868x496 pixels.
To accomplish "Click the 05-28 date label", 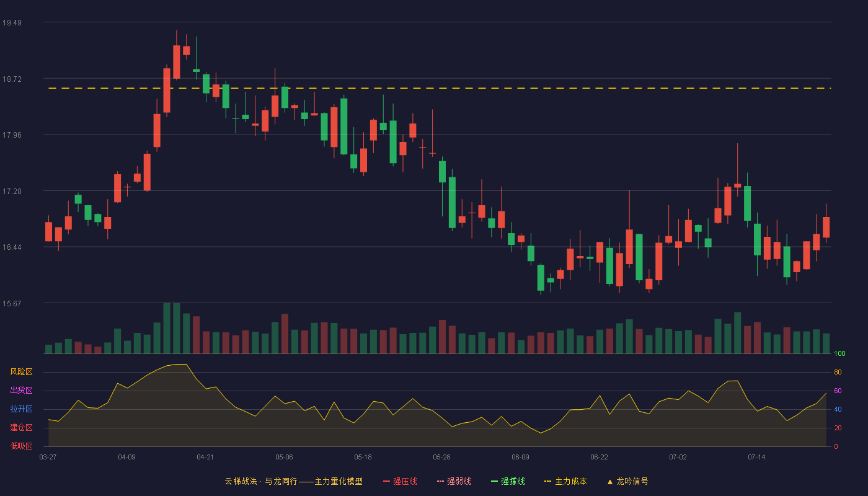I will pyautogui.click(x=441, y=457).
